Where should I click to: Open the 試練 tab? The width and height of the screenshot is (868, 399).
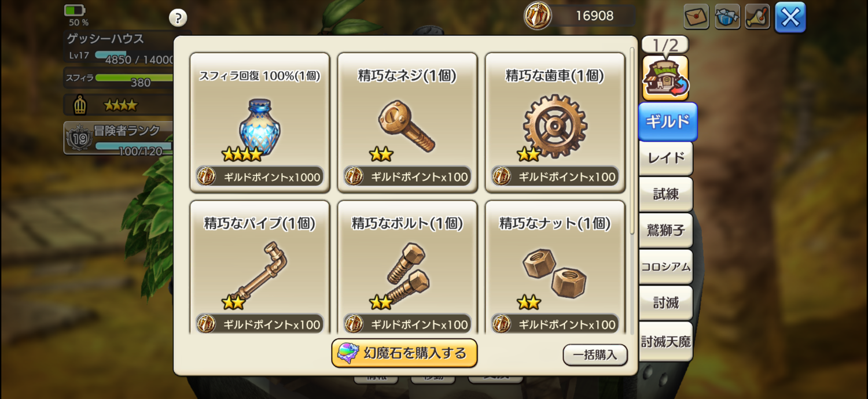pos(665,194)
